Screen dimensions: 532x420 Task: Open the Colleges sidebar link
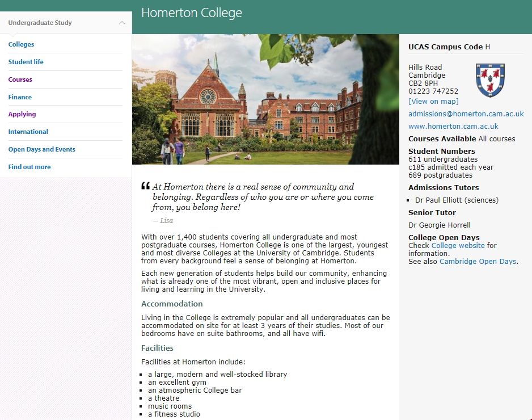pyautogui.click(x=21, y=44)
